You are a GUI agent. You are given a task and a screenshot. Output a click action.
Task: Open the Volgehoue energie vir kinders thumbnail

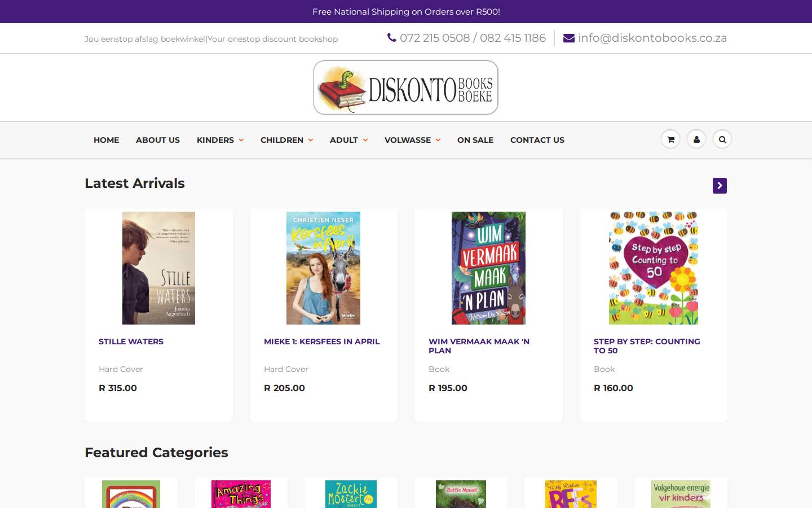coord(681,494)
